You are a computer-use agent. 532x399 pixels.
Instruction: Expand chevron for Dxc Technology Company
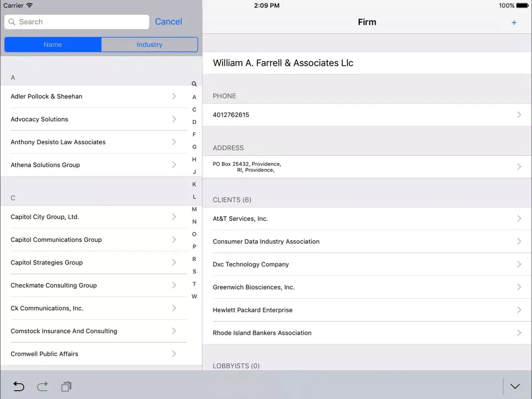tap(519, 264)
